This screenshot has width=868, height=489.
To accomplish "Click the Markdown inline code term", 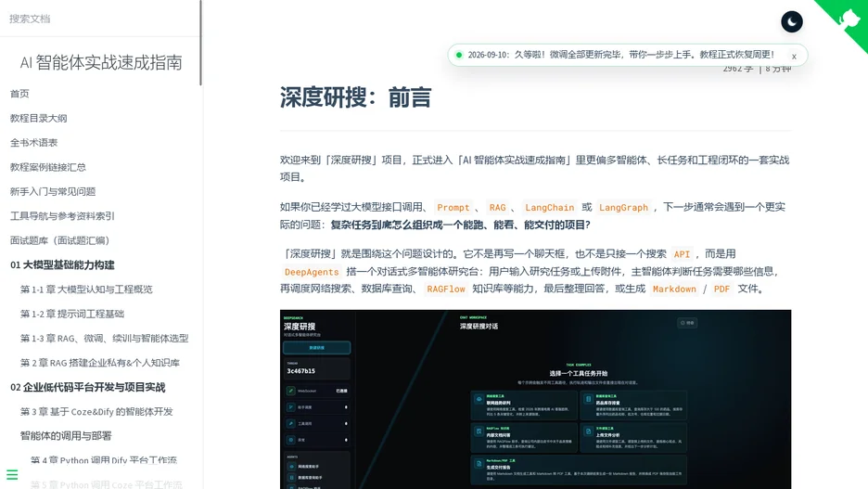I will [x=674, y=289].
